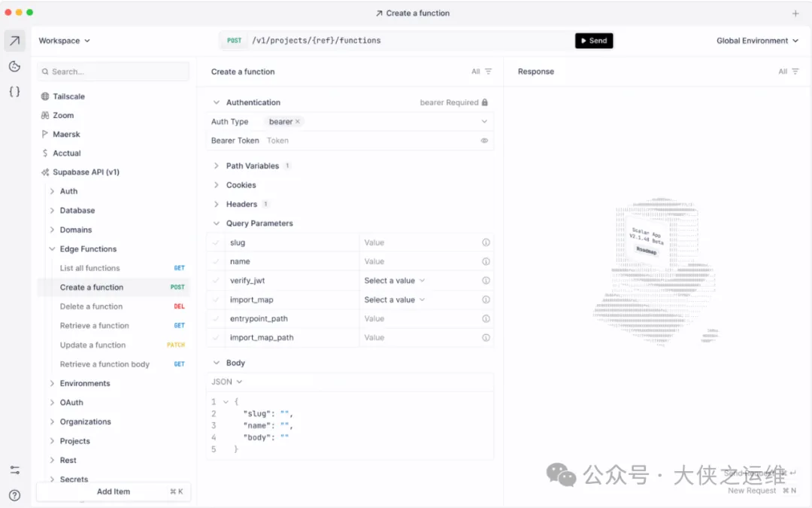Open the environment braces icon in left rail

[x=14, y=92]
